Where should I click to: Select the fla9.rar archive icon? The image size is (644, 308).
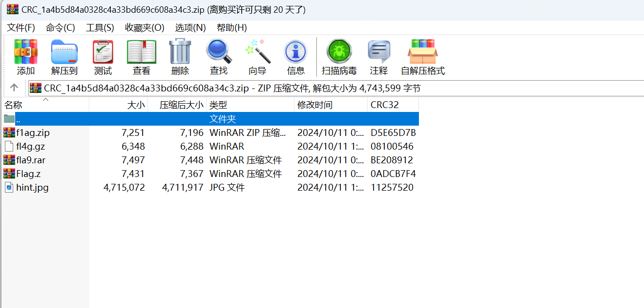(x=9, y=160)
